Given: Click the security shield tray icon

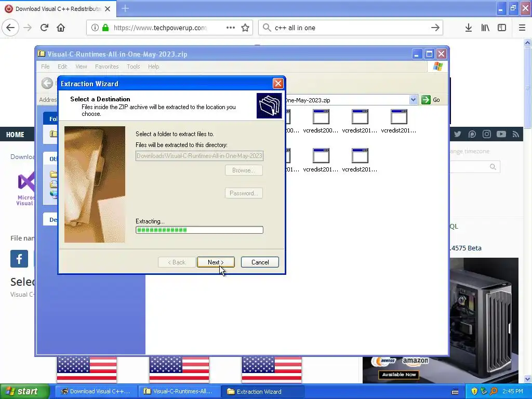Looking at the screenshot, I should coord(474,391).
